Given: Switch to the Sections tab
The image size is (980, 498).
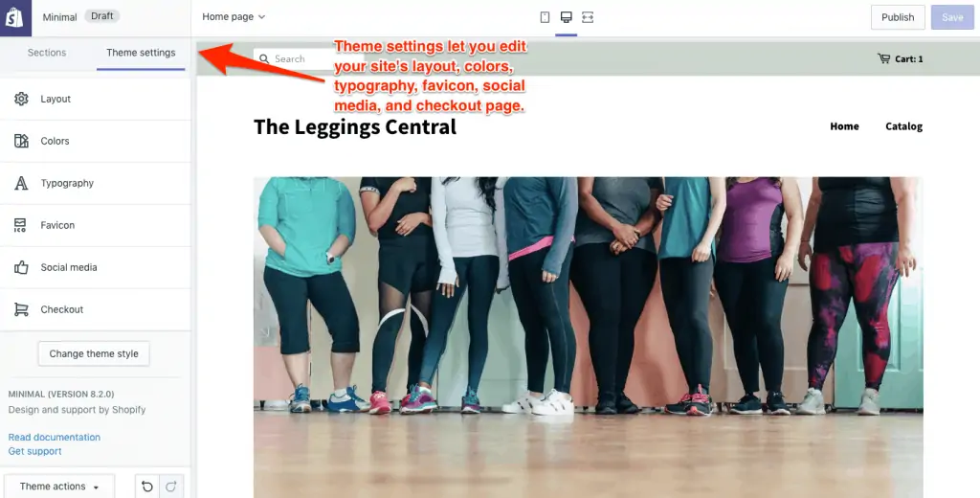Looking at the screenshot, I should click(x=47, y=53).
